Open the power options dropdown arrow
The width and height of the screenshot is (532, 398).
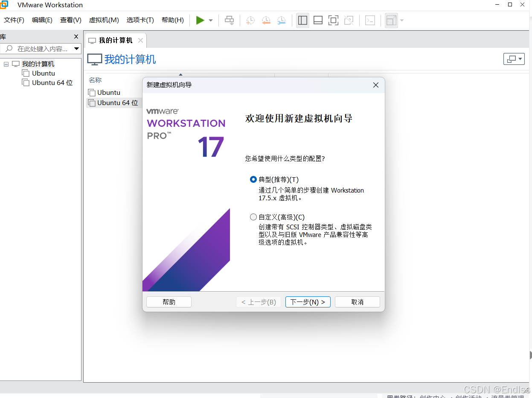pos(211,20)
